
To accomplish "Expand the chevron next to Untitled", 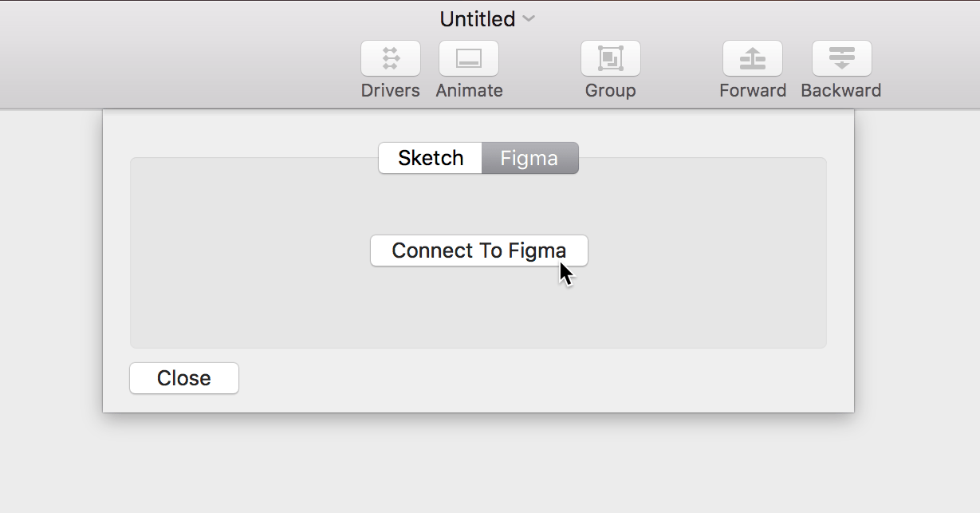I will 529,18.
